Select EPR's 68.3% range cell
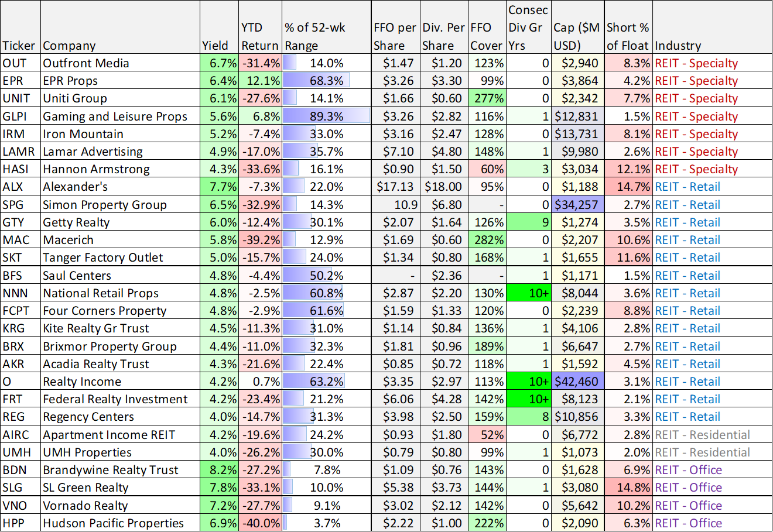 click(327, 81)
